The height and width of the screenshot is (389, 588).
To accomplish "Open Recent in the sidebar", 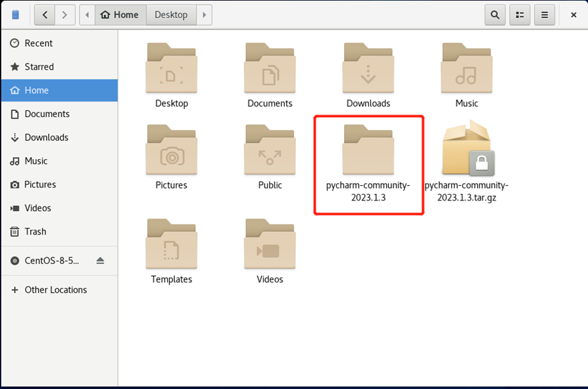I will click(x=59, y=43).
